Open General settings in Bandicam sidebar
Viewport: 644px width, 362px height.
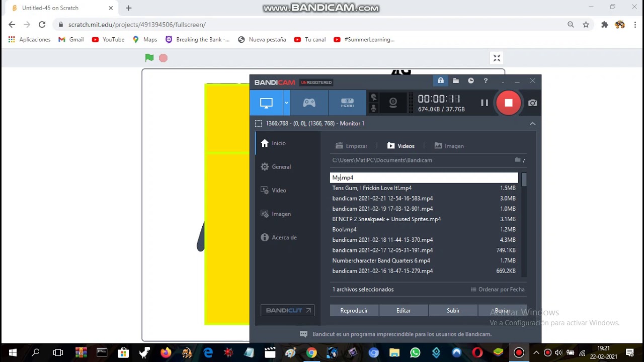[x=288, y=167]
